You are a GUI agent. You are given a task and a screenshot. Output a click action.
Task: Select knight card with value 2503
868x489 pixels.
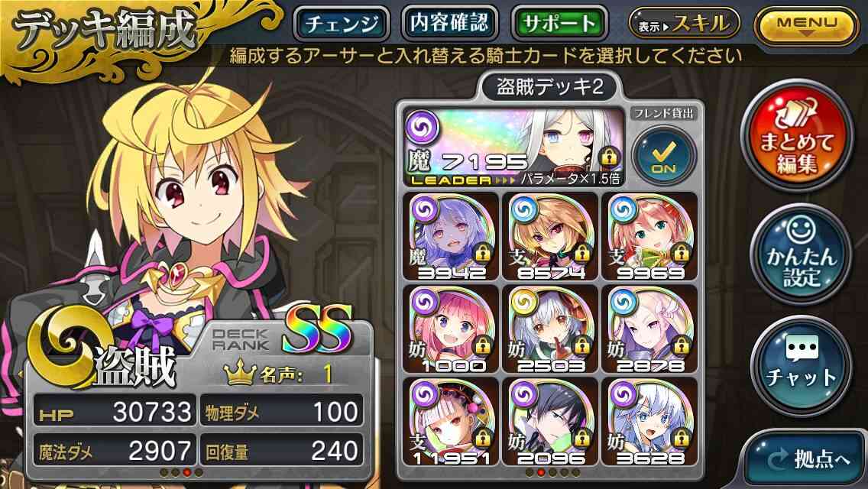[x=550, y=329]
